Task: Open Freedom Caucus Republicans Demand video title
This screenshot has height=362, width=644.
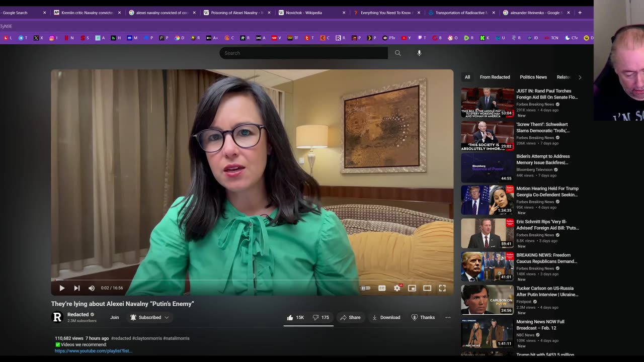Action: [547, 258]
